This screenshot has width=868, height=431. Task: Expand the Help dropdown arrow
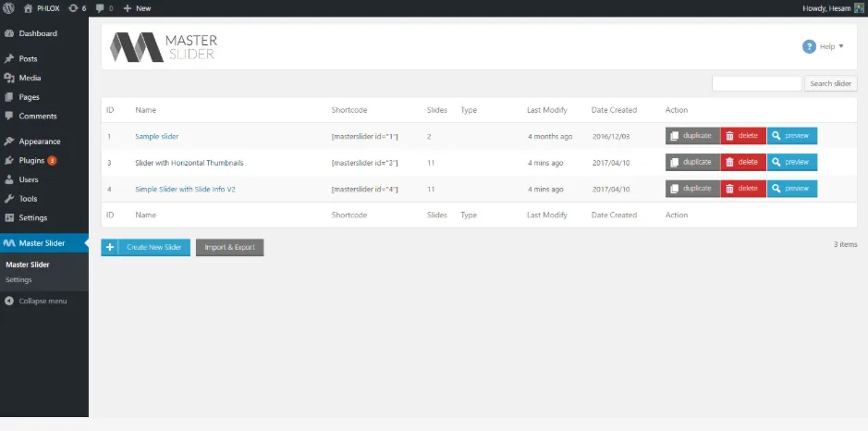point(841,46)
